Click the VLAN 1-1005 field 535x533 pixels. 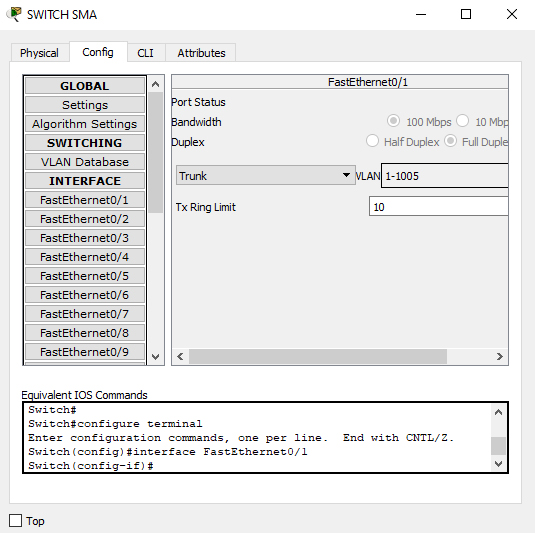pyautogui.click(x=445, y=175)
